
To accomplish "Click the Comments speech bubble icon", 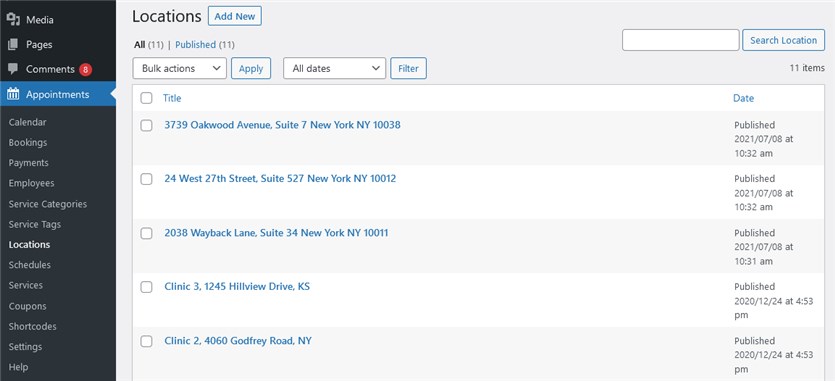I will [13, 69].
